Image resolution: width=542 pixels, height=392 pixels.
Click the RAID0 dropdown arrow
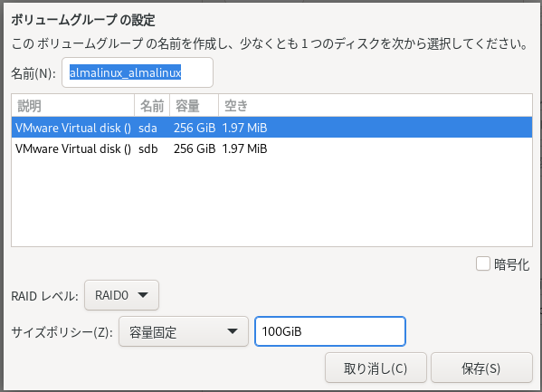(x=143, y=295)
